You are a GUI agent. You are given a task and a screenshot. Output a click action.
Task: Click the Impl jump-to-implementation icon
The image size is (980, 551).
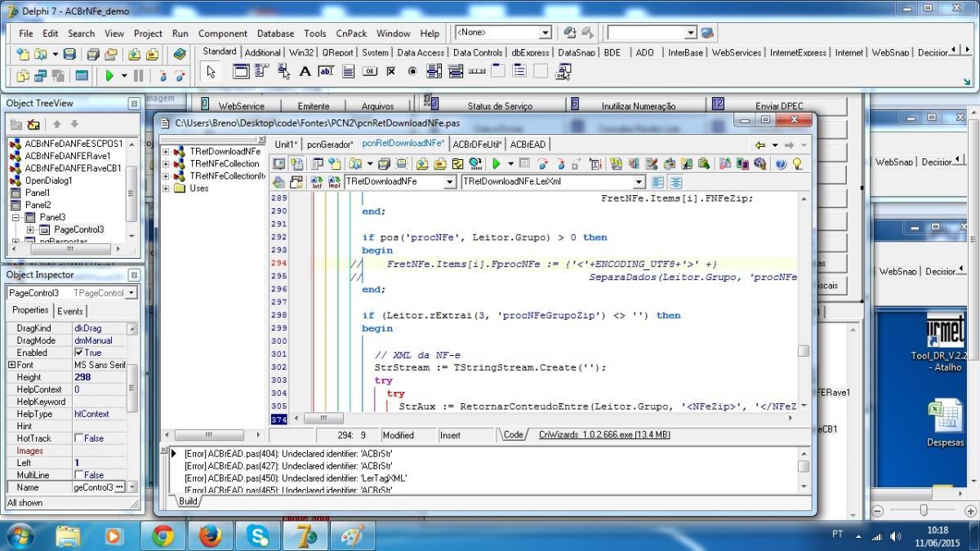point(333,182)
